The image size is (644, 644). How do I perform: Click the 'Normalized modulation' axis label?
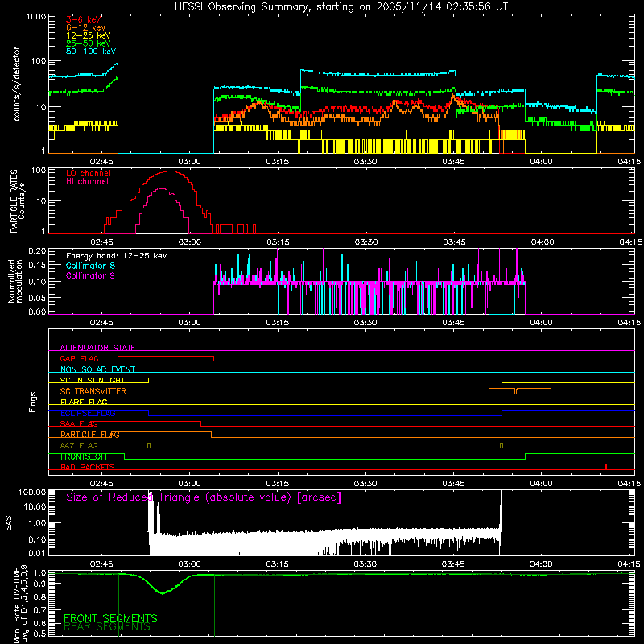(14, 281)
